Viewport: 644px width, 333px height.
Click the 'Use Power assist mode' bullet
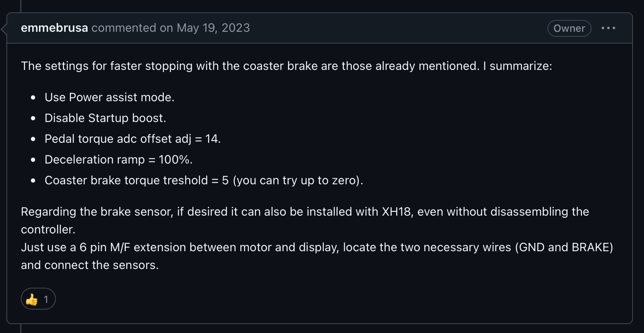109,97
